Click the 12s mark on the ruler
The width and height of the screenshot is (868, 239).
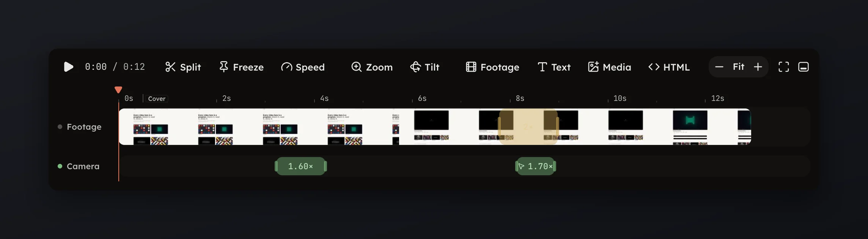718,99
